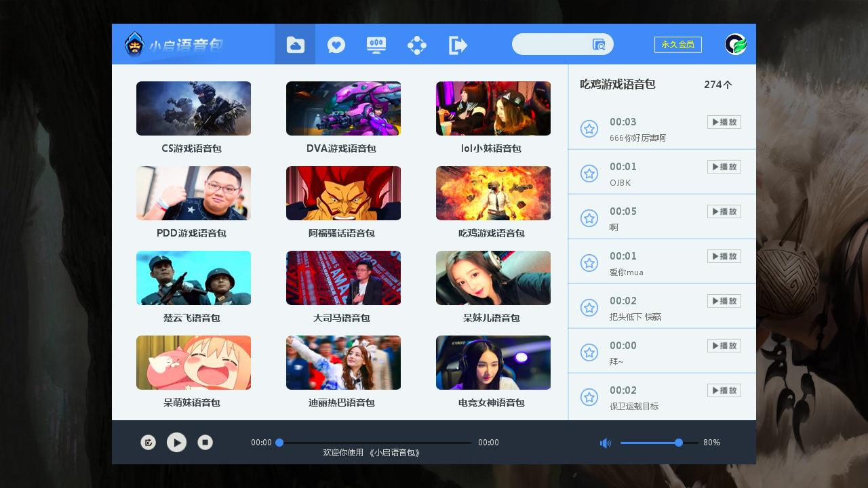Toggle the star next to OJBK
This screenshot has width=868, height=488.
(x=589, y=174)
